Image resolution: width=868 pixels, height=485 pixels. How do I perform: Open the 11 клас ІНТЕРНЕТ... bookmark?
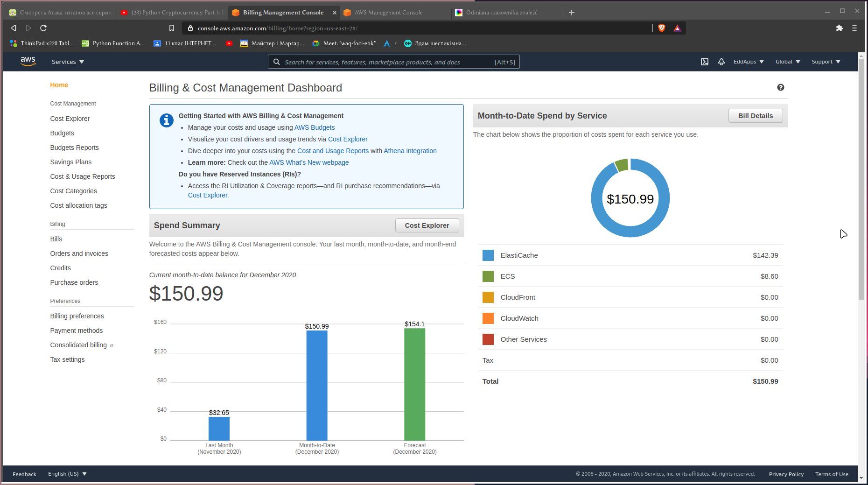coord(185,43)
